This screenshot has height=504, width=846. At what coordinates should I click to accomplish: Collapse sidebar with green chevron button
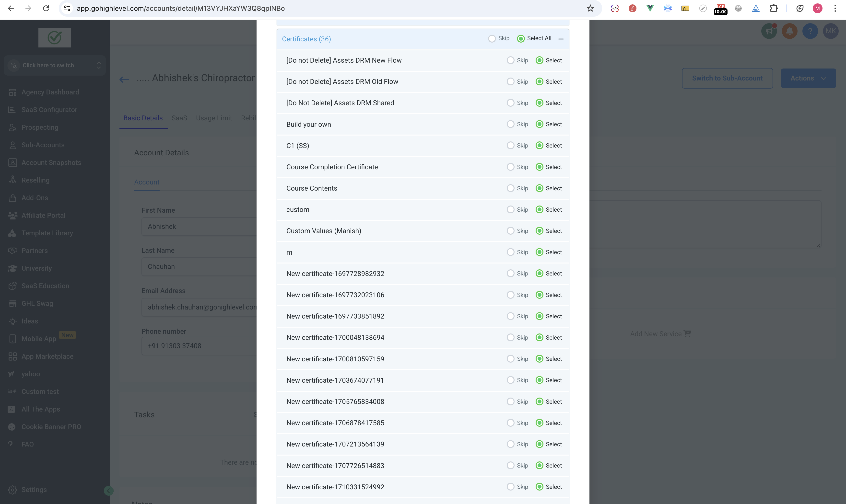click(x=108, y=490)
